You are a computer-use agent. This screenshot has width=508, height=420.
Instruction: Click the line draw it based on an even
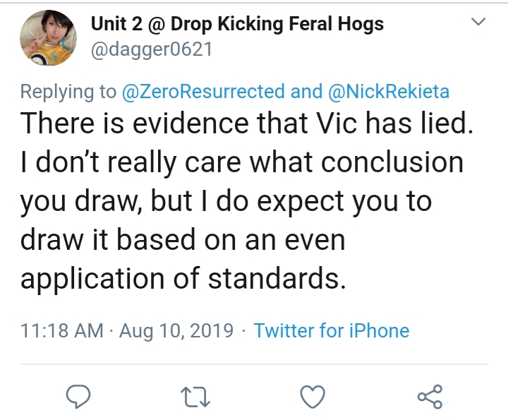tap(183, 240)
